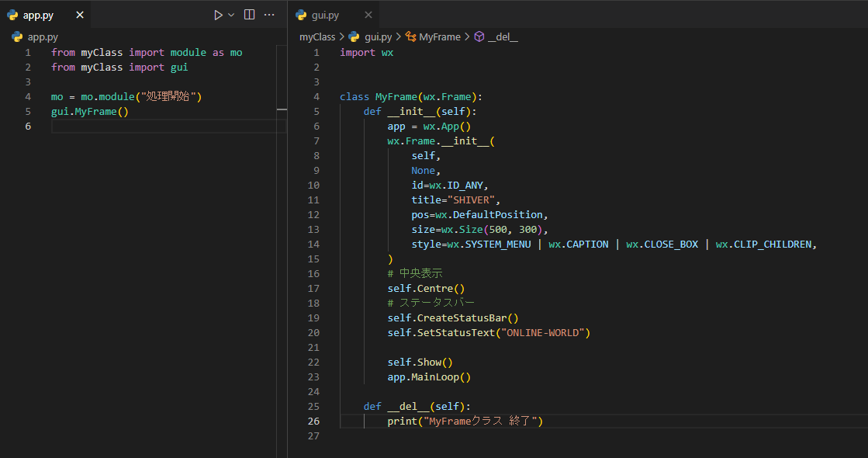Click id=wx.ID_ANY argument
The height and width of the screenshot is (458, 868).
click(x=449, y=186)
